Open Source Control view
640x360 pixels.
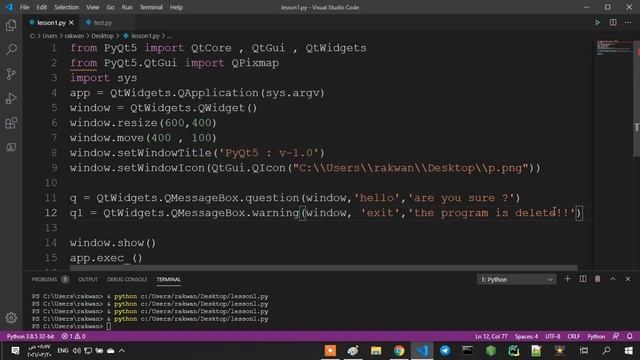tap(11, 74)
